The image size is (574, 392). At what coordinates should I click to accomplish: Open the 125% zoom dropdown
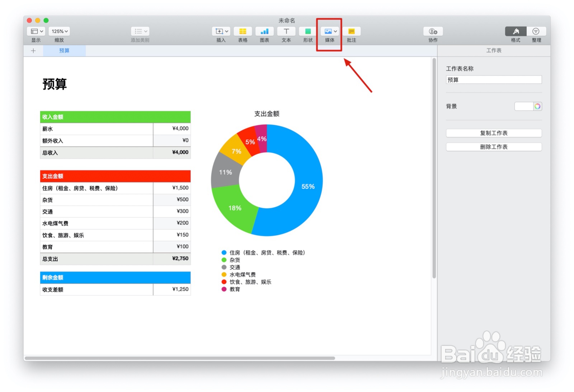[x=59, y=31]
